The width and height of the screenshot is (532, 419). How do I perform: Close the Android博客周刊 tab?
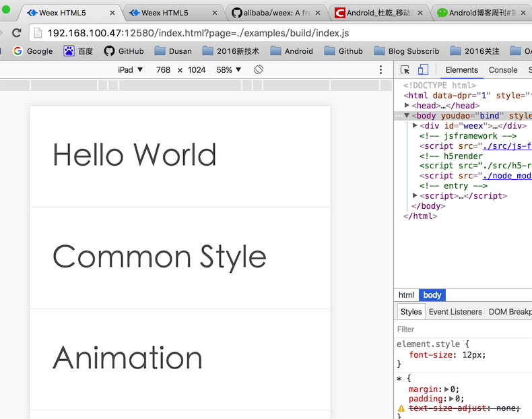[523, 13]
